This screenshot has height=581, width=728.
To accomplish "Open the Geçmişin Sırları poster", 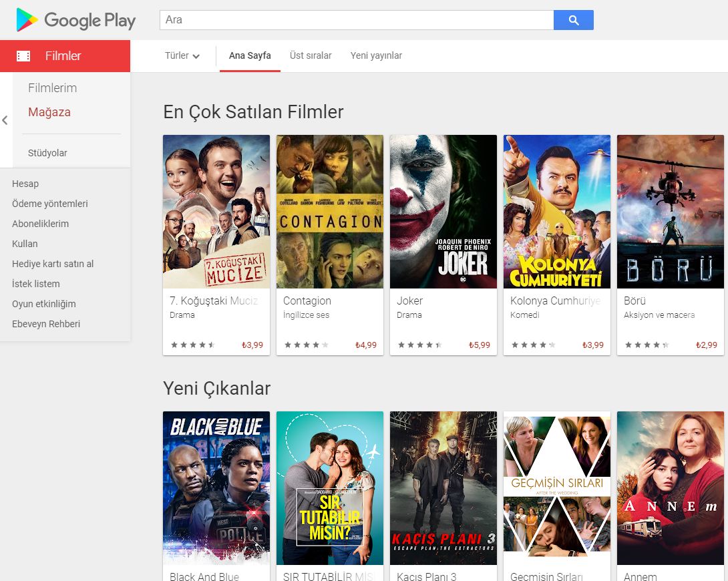I will 557,488.
